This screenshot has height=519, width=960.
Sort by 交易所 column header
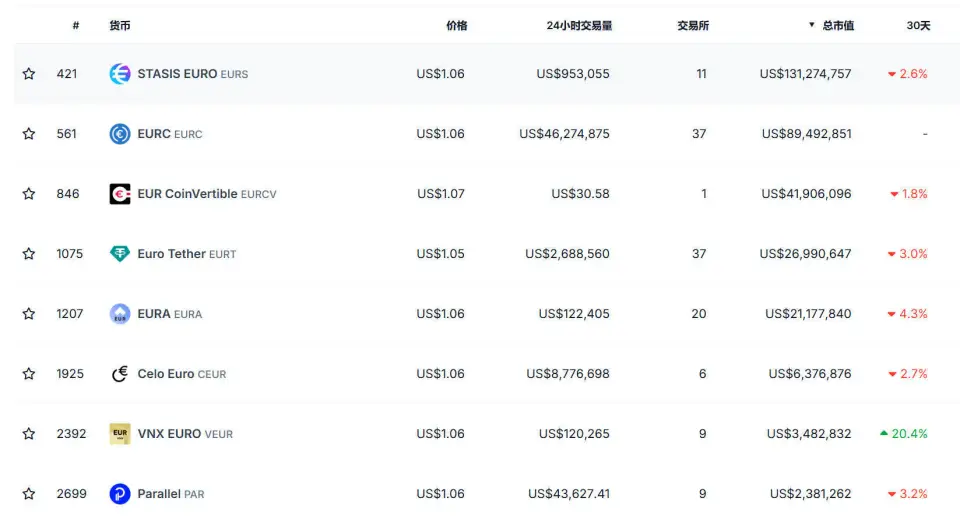coord(692,26)
